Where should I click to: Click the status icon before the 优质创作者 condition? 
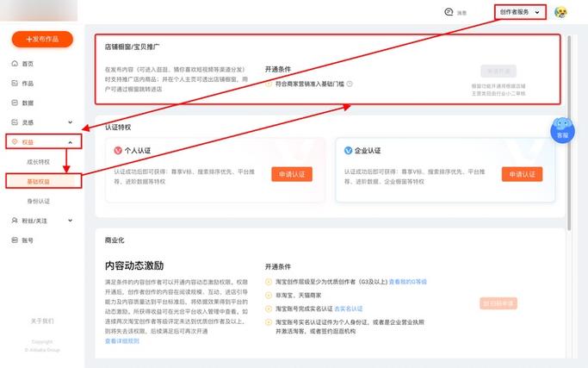[x=269, y=282]
